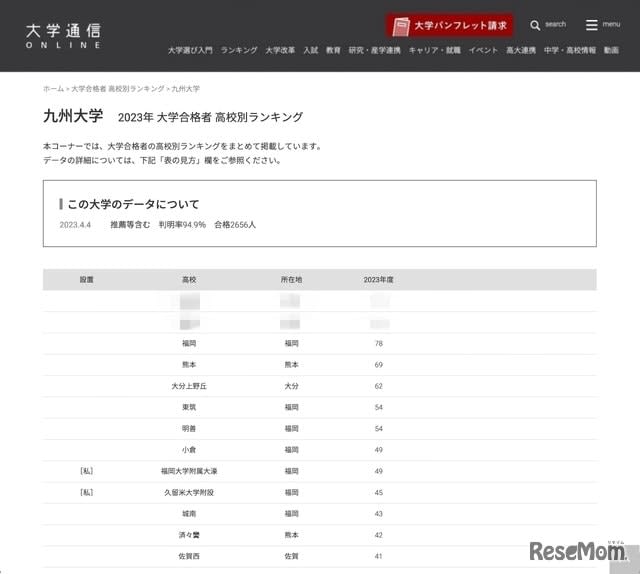
Task: Open the 動画 nav item
Action: tap(611, 50)
